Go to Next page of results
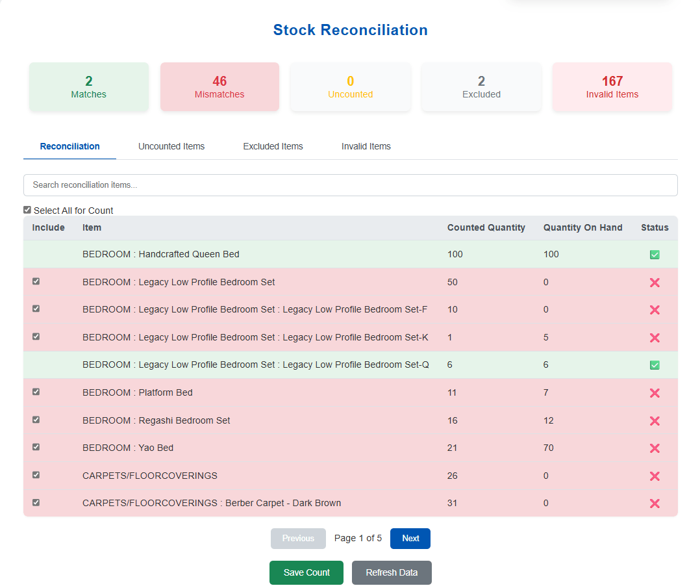This screenshot has width=700, height=588. (410, 539)
